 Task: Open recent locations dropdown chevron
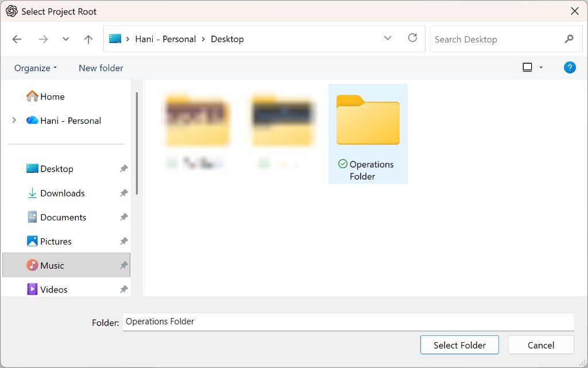click(x=65, y=39)
